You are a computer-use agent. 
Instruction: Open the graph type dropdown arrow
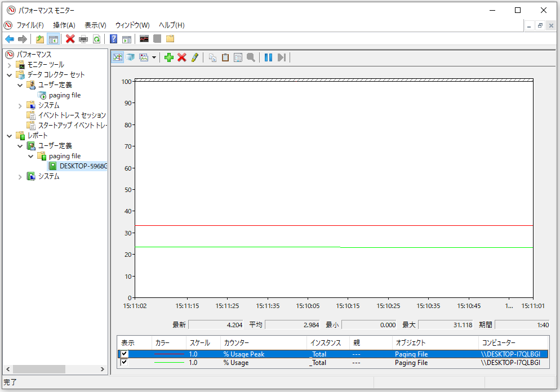(154, 57)
